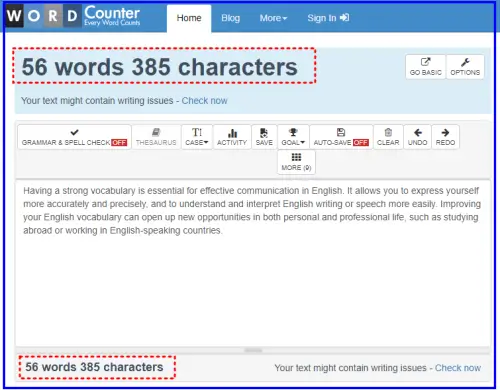Image resolution: width=500 pixels, height=390 pixels.
Task: Expand the Goal dropdown
Action: tap(293, 137)
